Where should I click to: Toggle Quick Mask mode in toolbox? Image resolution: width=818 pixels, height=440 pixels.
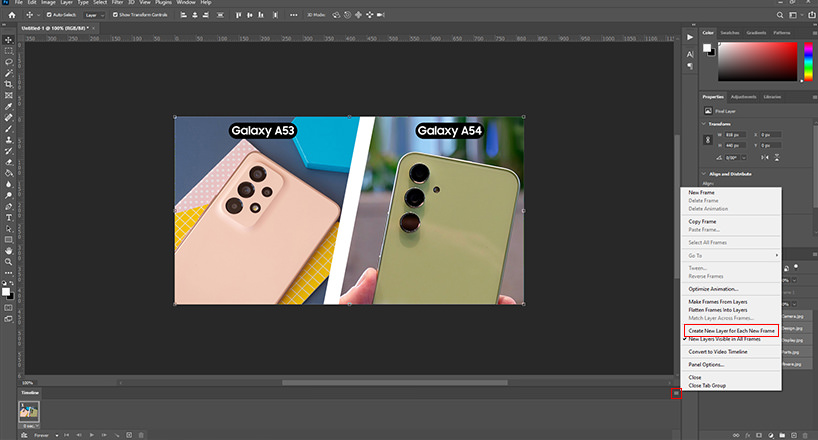[x=8, y=308]
